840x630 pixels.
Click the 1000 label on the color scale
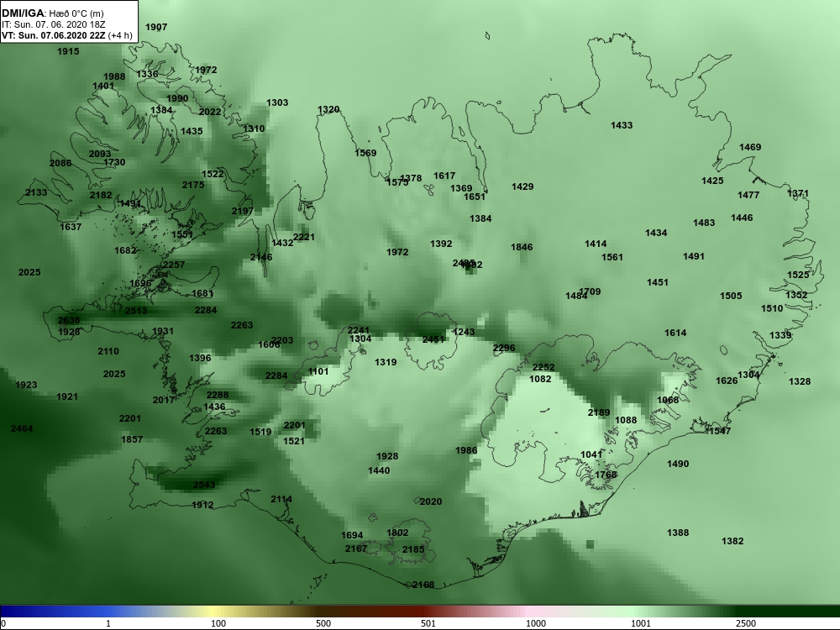coord(536,623)
